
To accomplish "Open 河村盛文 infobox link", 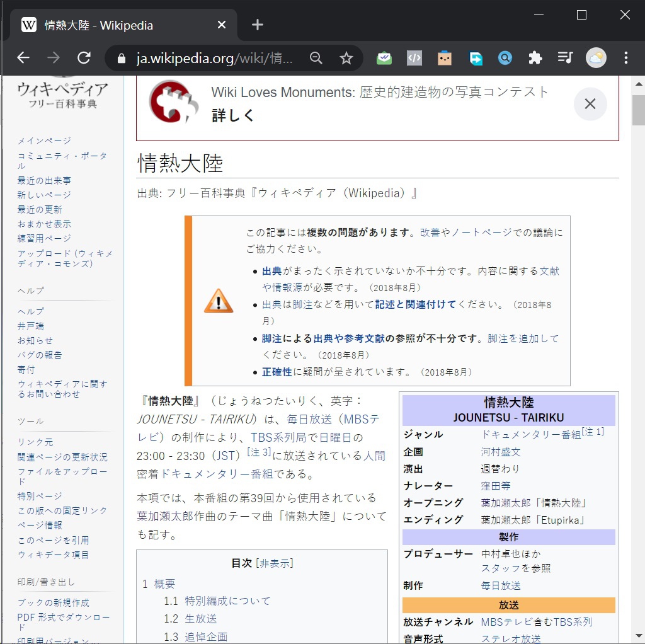I will click(501, 452).
